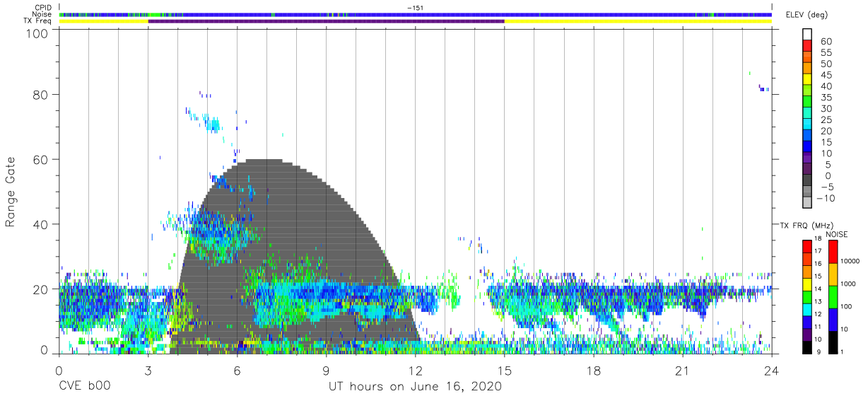
Task: Click the 'CPID' label at top left
Action: point(42,8)
